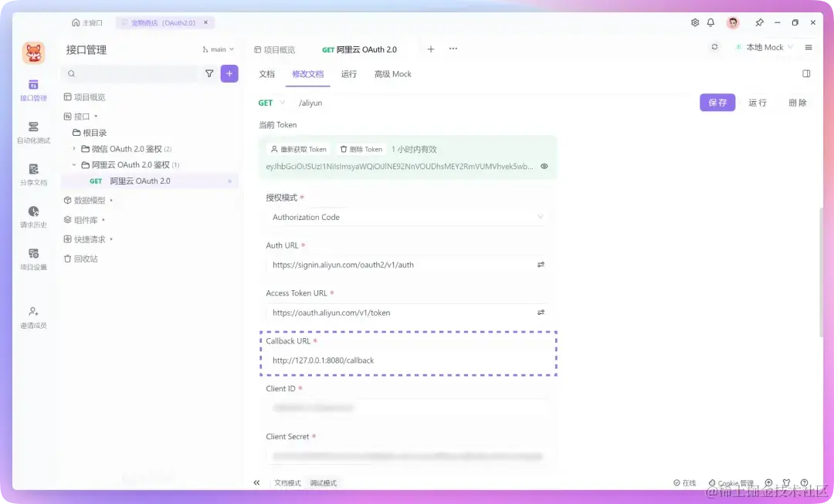Collapse the 阿里云 OAuth 2.0 鉴权 folder
834x504 pixels.
(x=74, y=165)
